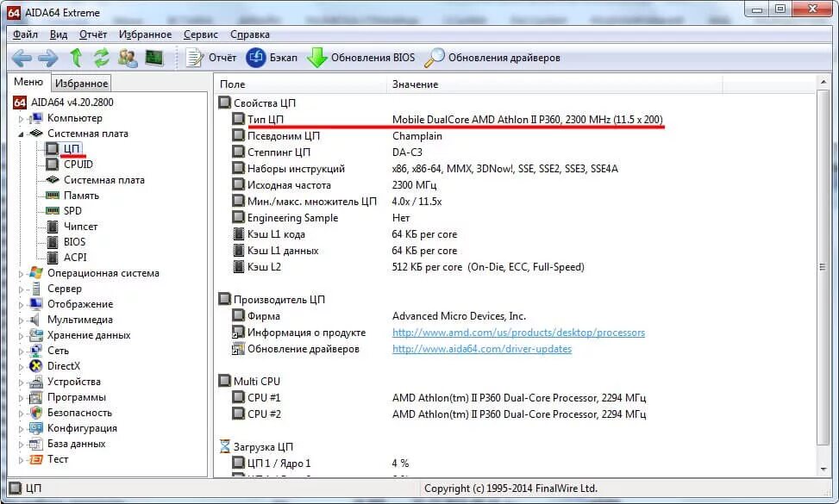This screenshot has width=839, height=504.
Task: Open the aida64.com driver-updates link
Action: coord(481,349)
